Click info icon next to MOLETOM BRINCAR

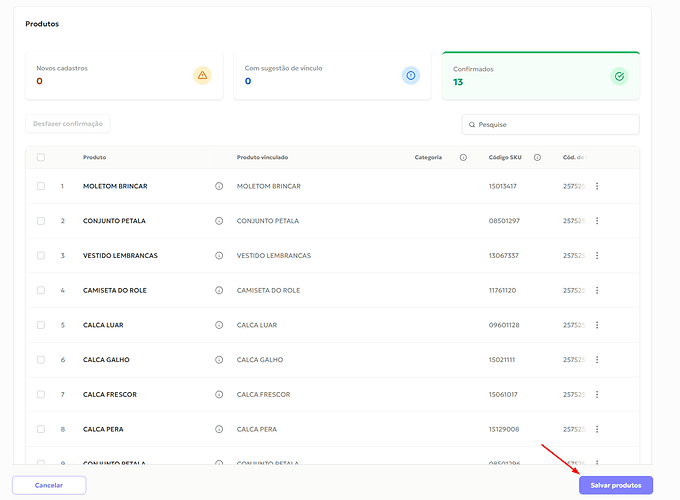point(219,186)
